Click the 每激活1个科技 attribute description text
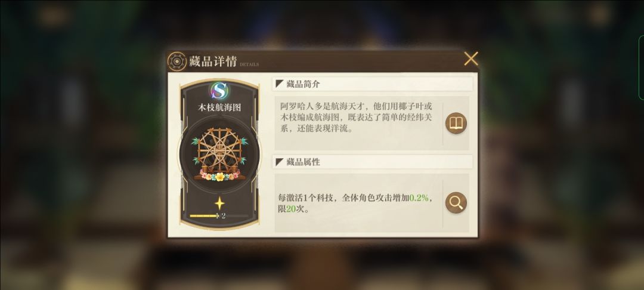The width and height of the screenshot is (644, 290). (355, 203)
